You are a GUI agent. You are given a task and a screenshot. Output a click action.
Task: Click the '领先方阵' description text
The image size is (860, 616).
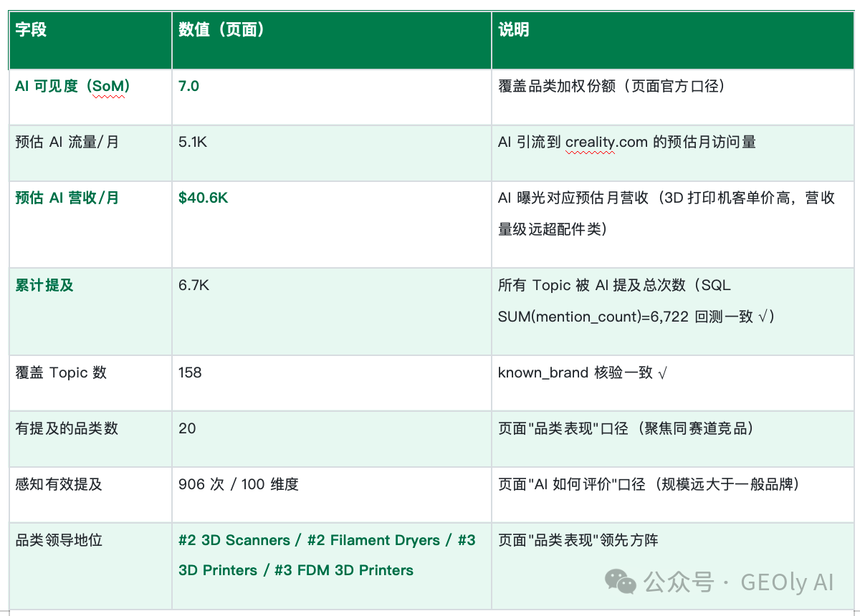tap(578, 540)
